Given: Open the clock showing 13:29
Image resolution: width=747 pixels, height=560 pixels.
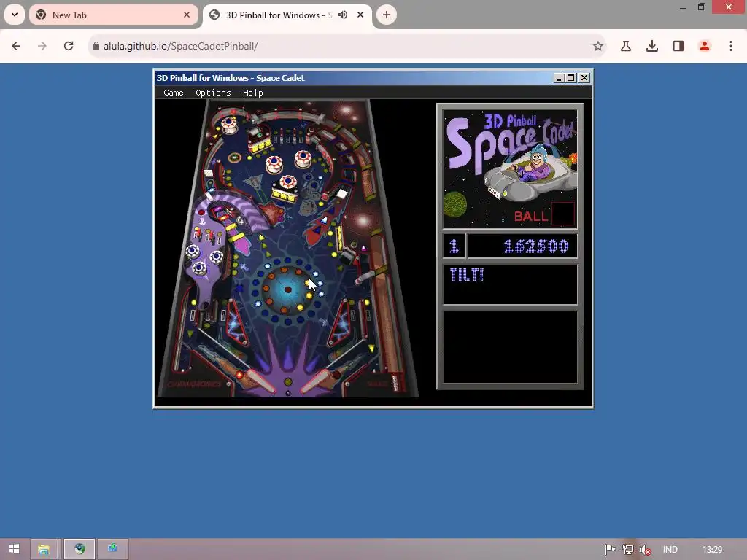Looking at the screenshot, I should click(x=712, y=550).
